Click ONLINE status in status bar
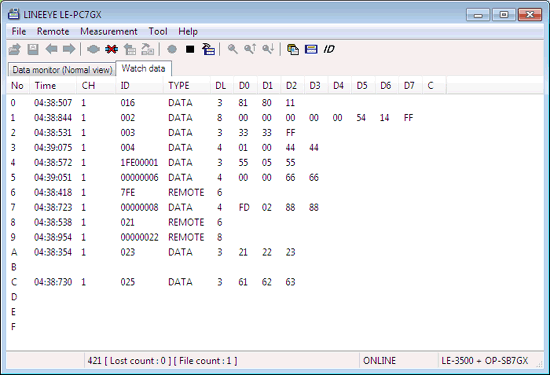This screenshot has width=550, height=375. (379, 361)
